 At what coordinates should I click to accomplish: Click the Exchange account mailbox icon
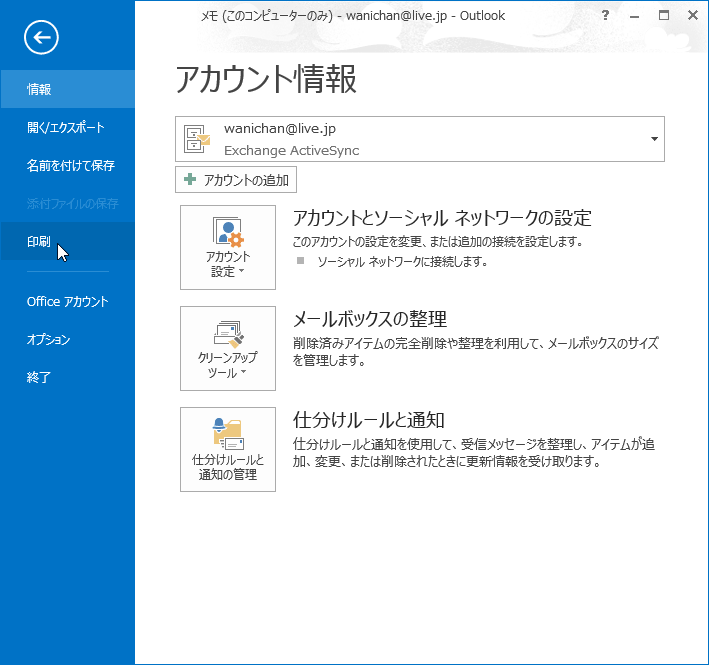pos(197,139)
